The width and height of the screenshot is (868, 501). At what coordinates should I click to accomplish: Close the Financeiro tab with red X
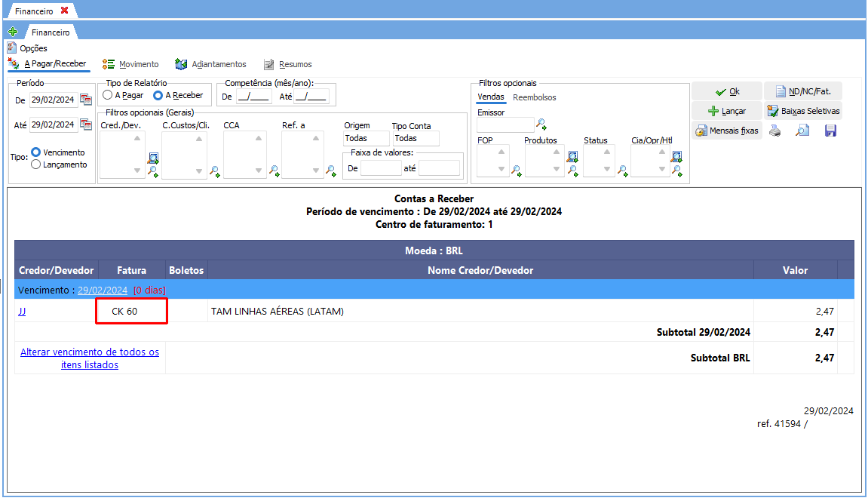coord(64,11)
